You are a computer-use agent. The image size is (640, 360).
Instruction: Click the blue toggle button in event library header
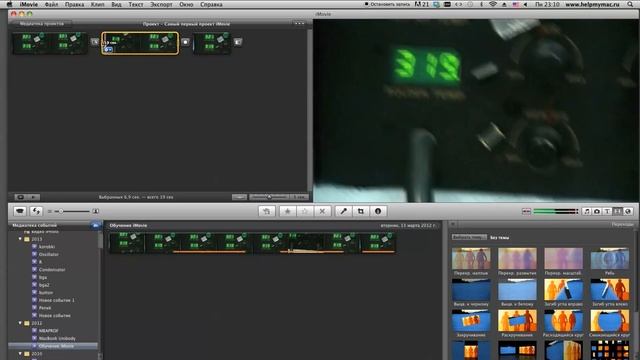(x=96, y=225)
